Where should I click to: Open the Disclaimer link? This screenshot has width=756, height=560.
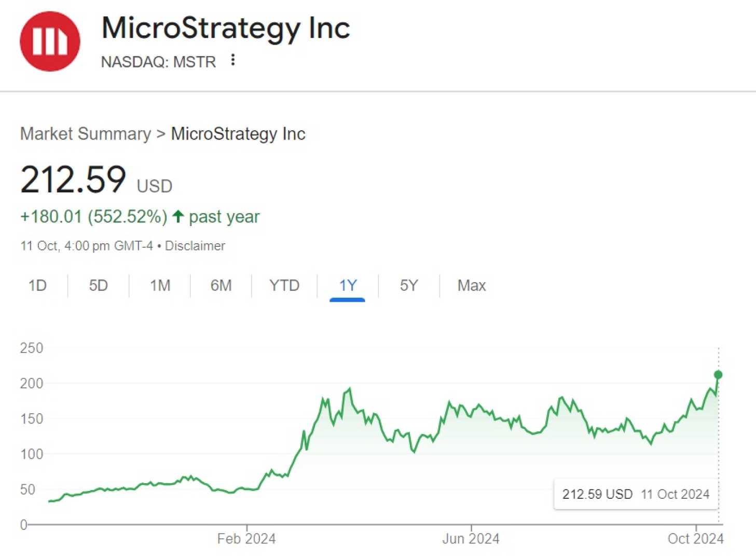[195, 246]
